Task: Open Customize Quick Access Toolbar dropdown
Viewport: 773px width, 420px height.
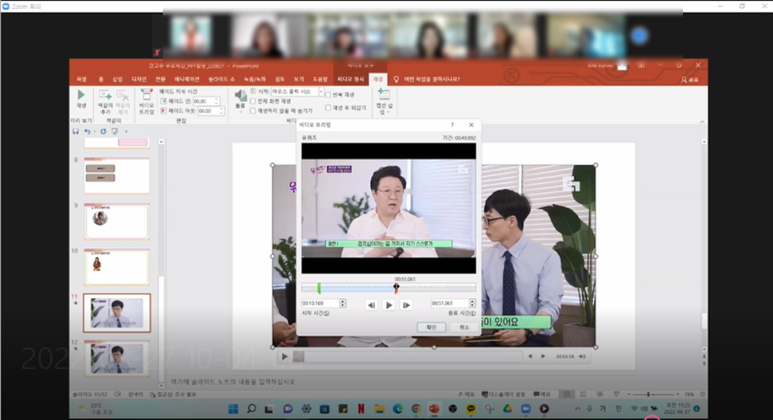Action: click(126, 132)
